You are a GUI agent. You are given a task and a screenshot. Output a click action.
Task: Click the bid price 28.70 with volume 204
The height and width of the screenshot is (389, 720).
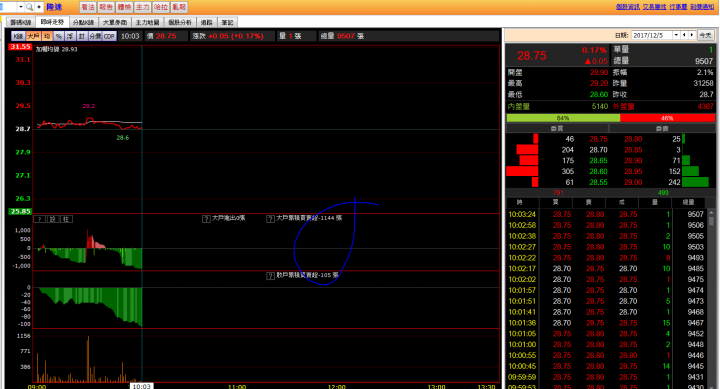[598, 150]
